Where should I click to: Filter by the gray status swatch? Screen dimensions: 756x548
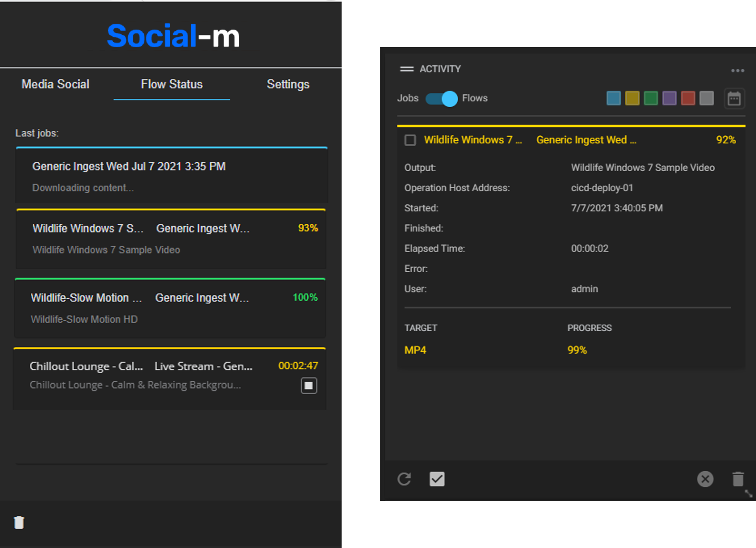tap(707, 98)
